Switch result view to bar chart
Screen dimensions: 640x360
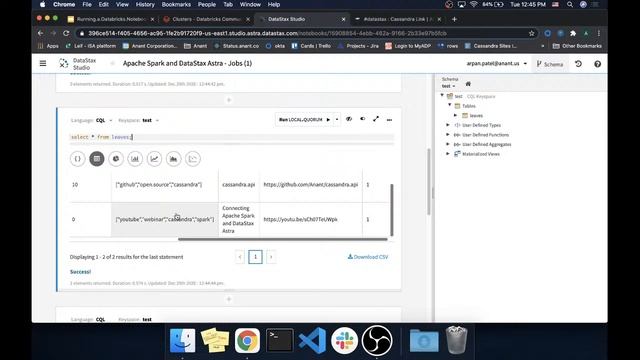(135, 159)
